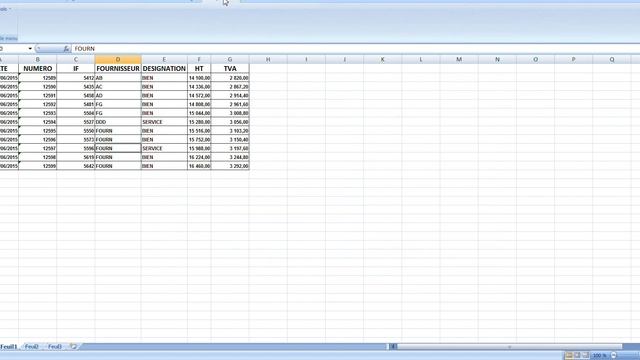Switch to the Feuil2 sheet tab
Image resolution: width=640 pixels, height=360 pixels.
tap(31, 347)
